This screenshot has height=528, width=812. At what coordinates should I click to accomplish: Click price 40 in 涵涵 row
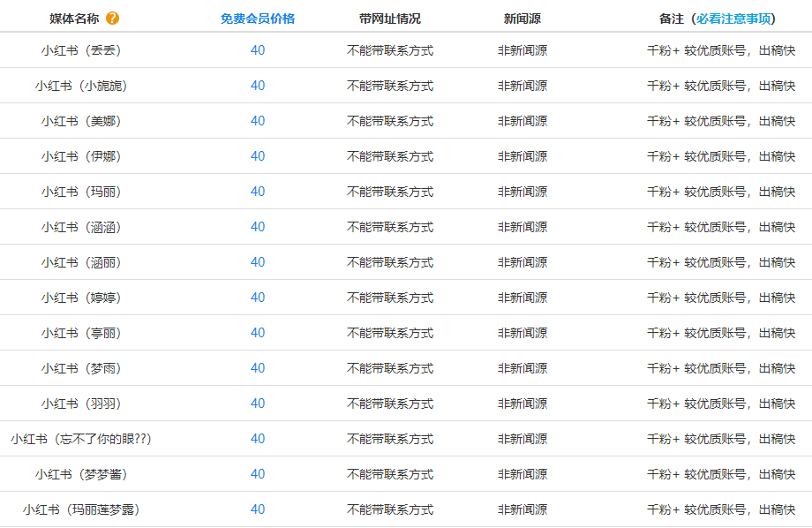[258, 227]
